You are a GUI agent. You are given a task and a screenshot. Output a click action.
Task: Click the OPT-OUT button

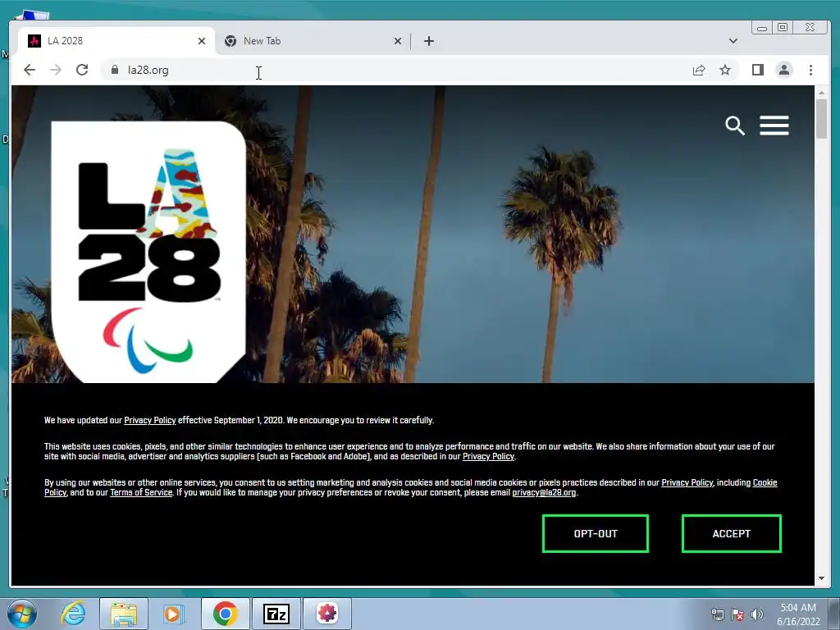coord(596,533)
